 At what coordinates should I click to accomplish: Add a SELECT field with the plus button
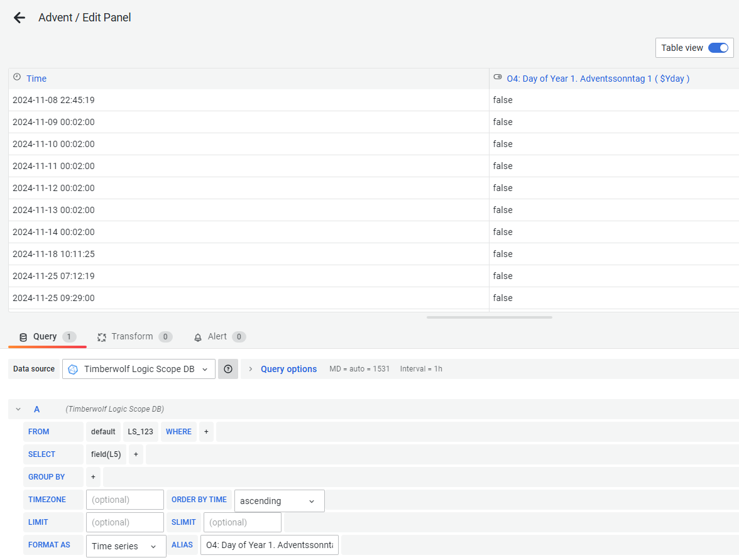click(136, 454)
